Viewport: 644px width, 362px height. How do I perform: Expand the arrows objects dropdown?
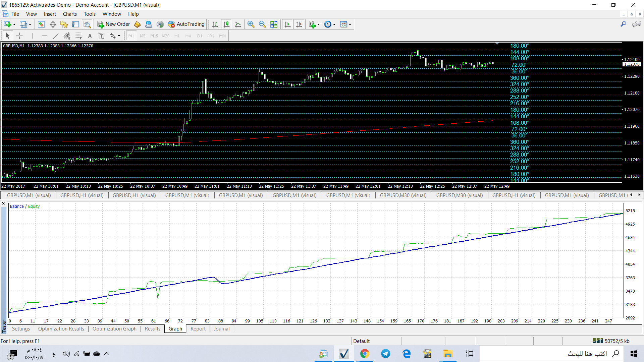(x=119, y=36)
